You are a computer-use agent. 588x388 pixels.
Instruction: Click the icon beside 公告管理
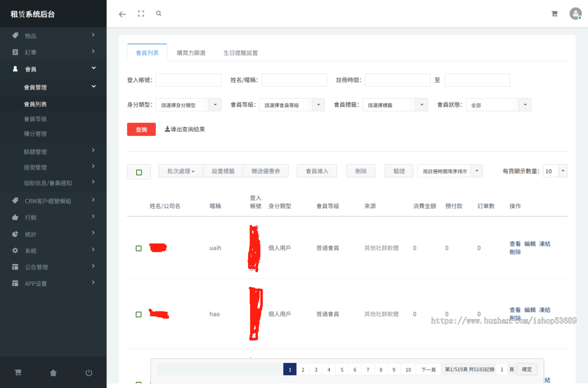[x=15, y=267]
